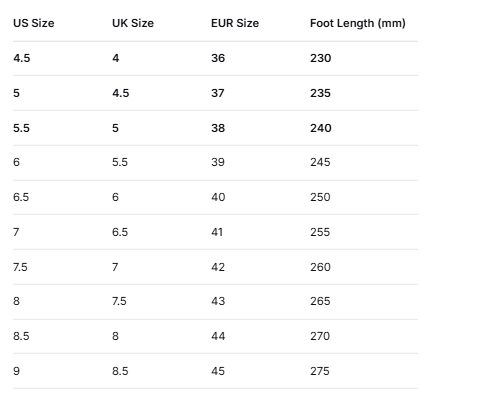Click foot length 260 value
This screenshot has width=499, height=394.
pos(320,267)
